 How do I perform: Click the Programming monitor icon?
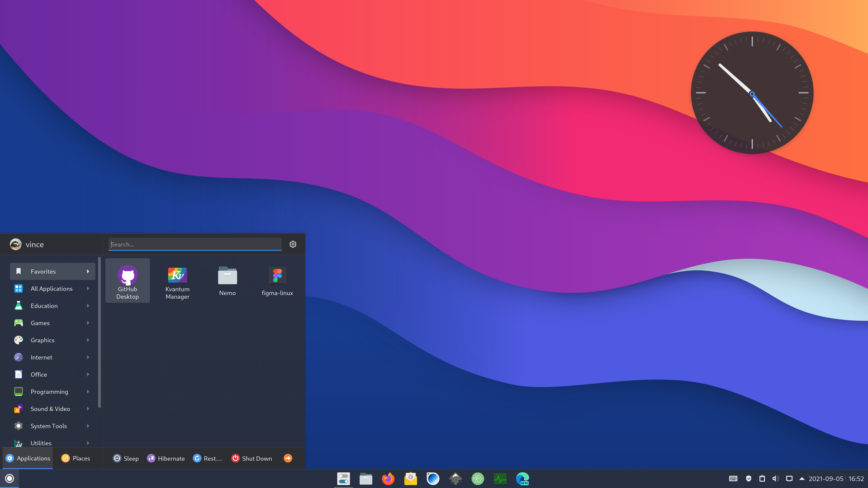pyautogui.click(x=19, y=392)
